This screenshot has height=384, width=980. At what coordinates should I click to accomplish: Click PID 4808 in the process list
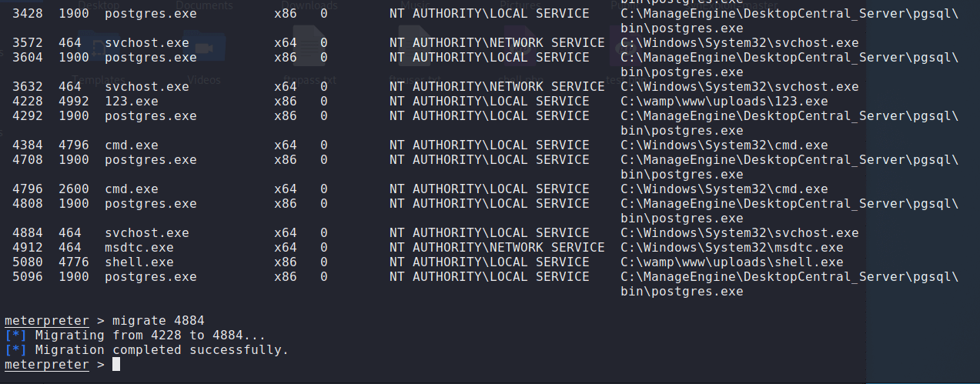tap(28, 204)
